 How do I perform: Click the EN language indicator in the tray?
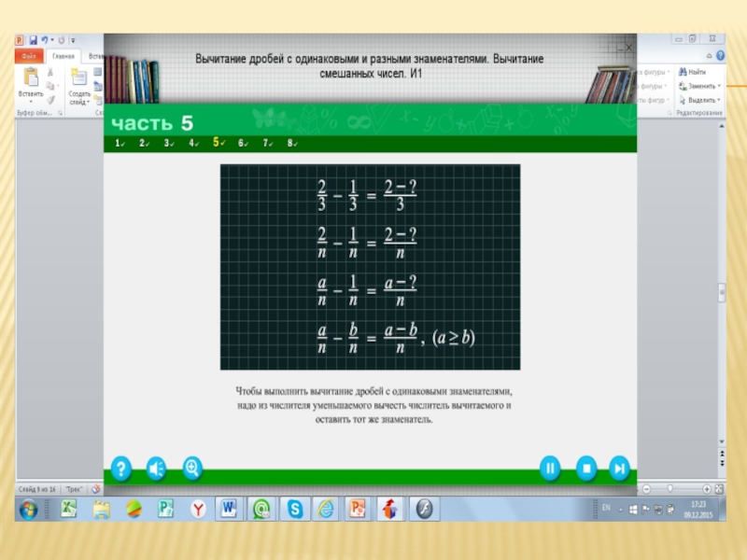606,508
